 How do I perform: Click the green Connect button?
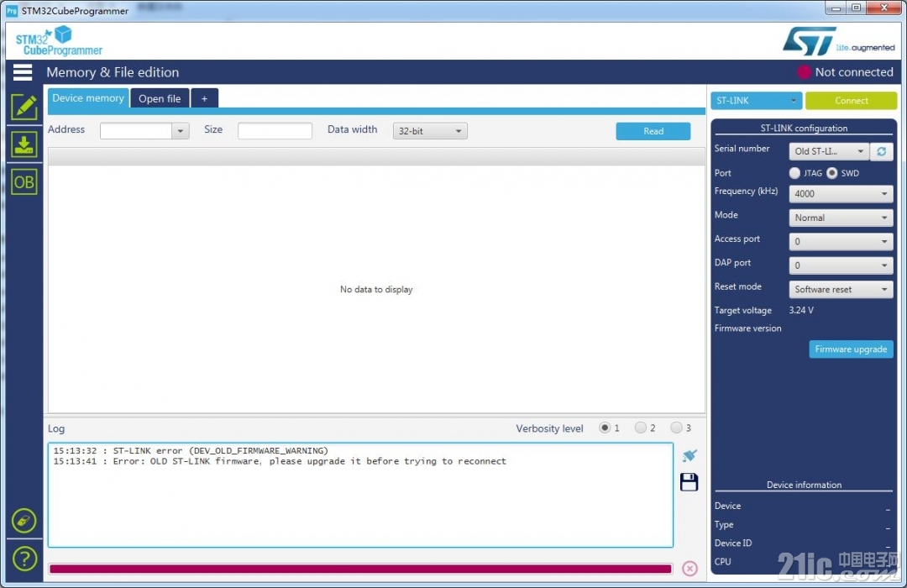[851, 101]
